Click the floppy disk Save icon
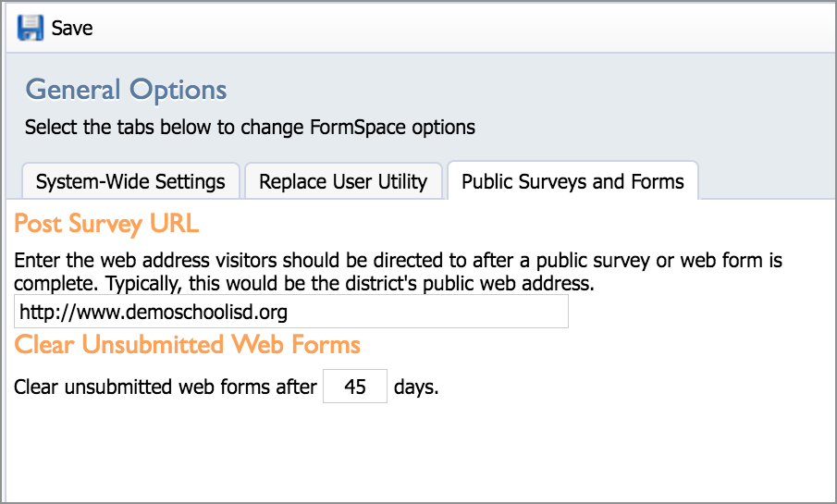The height and width of the screenshot is (504, 837). (x=30, y=28)
